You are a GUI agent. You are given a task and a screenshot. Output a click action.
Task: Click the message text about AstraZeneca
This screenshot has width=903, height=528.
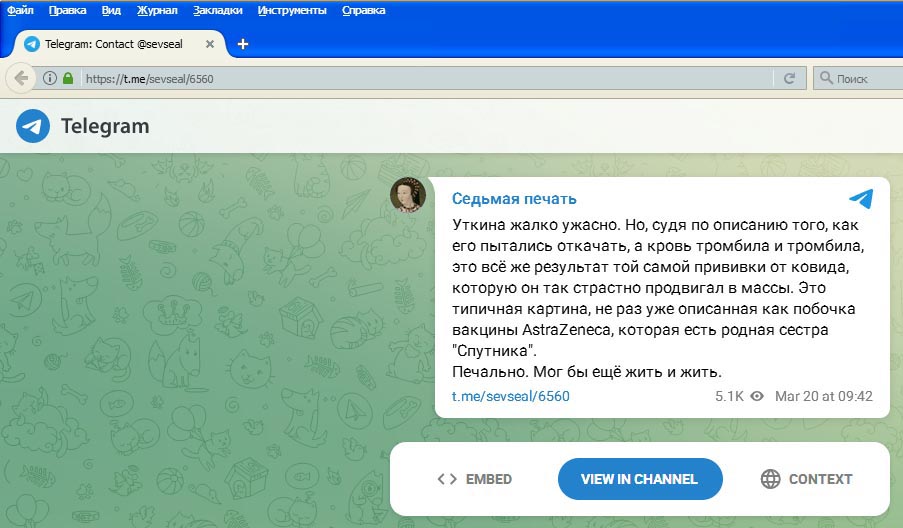click(657, 298)
